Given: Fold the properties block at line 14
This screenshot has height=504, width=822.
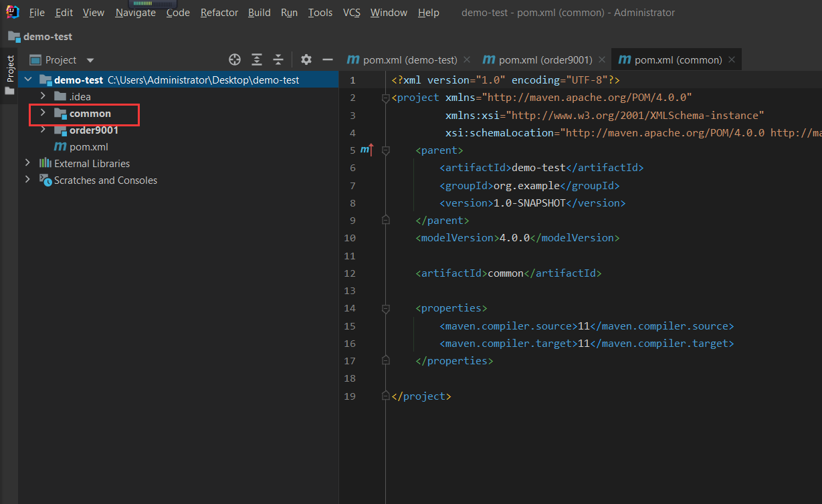Looking at the screenshot, I should point(385,309).
